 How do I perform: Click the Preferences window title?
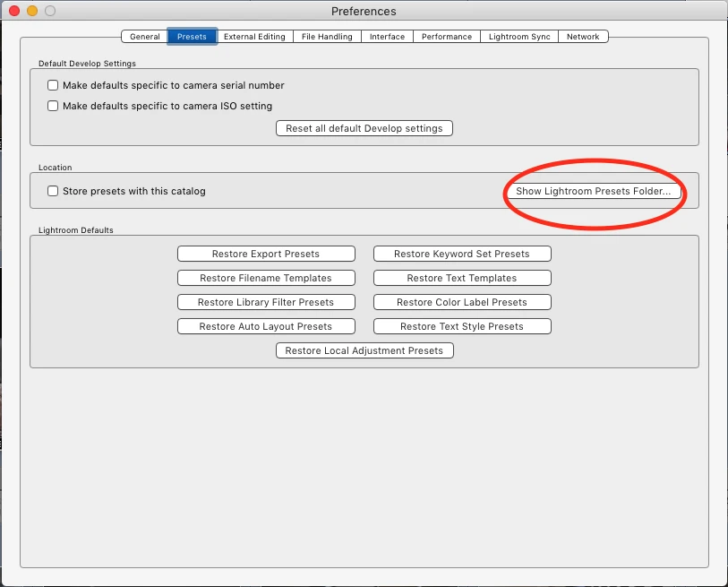[364, 11]
